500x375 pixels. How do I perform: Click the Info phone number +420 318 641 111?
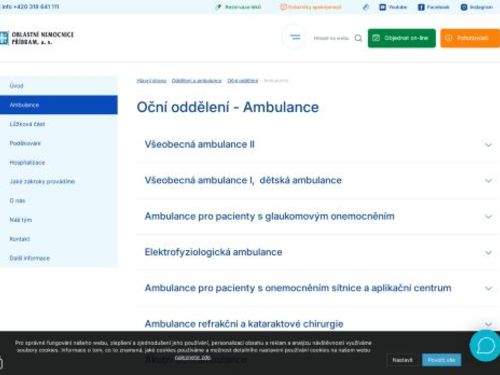pyautogui.click(x=31, y=6)
